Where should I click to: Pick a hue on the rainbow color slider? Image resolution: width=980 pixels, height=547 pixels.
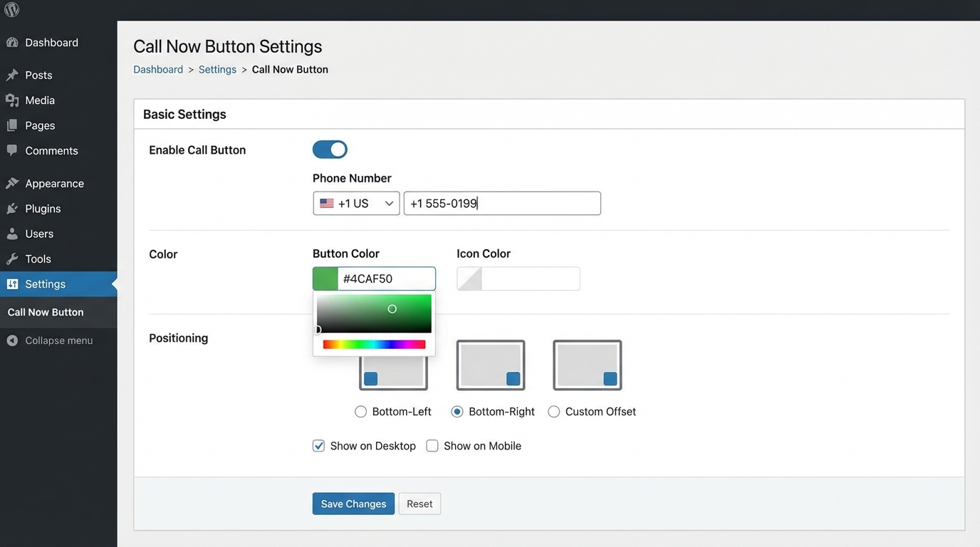tap(374, 344)
